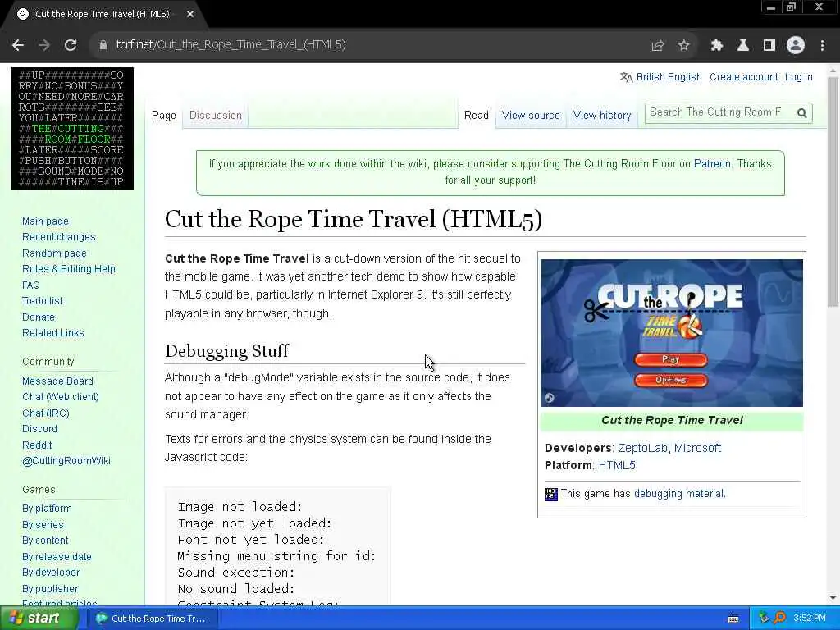Open the Discord community link
Screen dimensions: 840x630
point(39,429)
